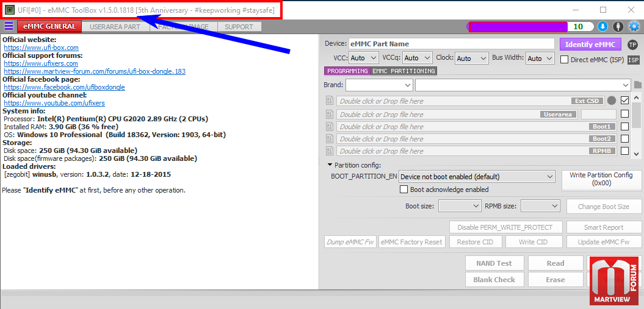Screen dimensions: 644x309
Task: Click the Dump eMMC Fw button
Action: [350, 242]
